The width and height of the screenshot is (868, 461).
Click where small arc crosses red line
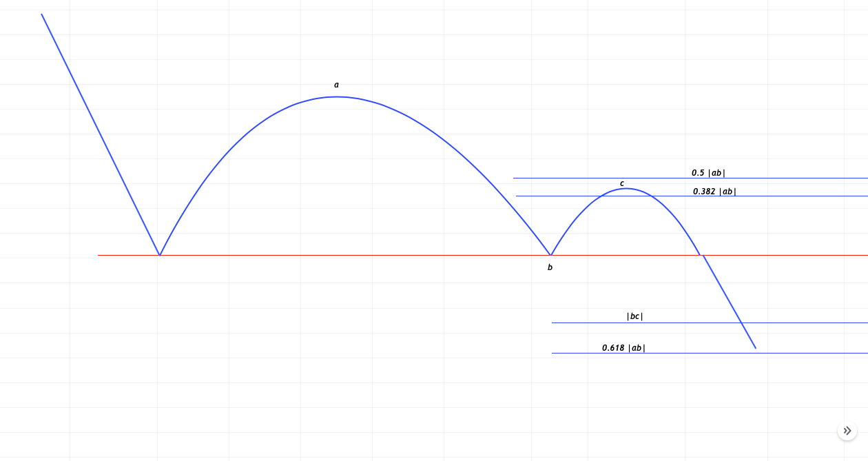click(701, 255)
